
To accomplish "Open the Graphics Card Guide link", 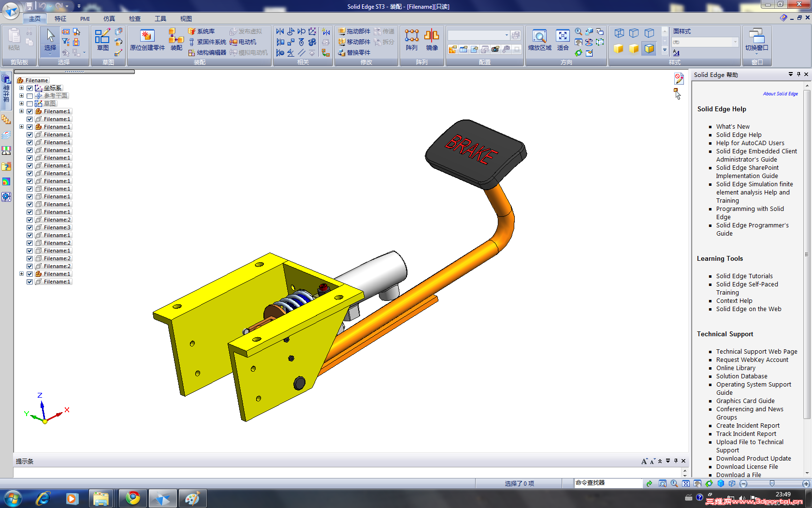I will (x=745, y=401).
